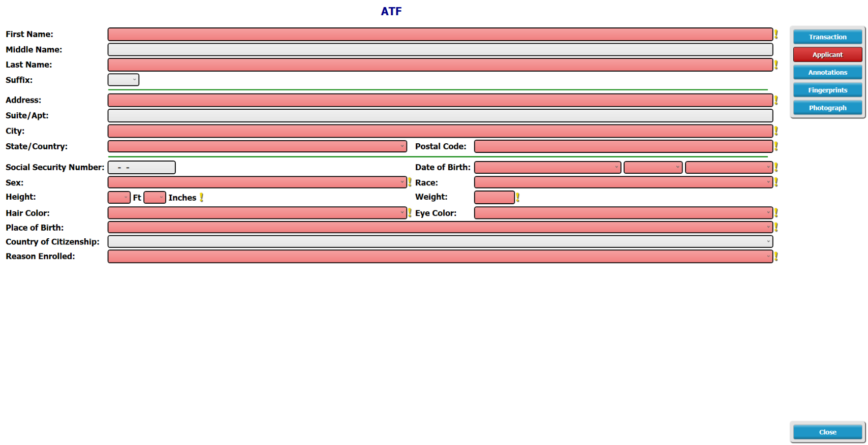Viewport: 868px width, 445px height.
Task: Select the height Ft dropdown
Action: point(119,198)
